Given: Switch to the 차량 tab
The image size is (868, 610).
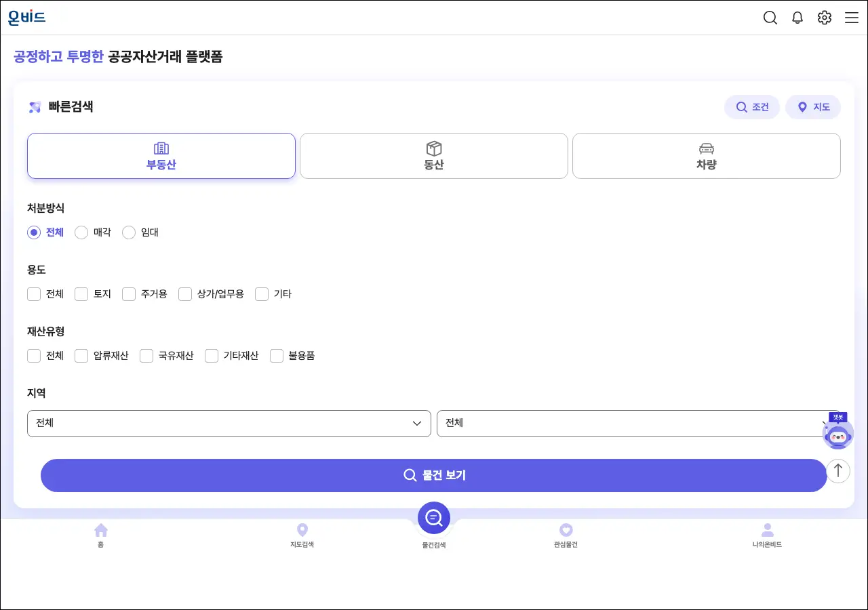Looking at the screenshot, I should (x=706, y=156).
